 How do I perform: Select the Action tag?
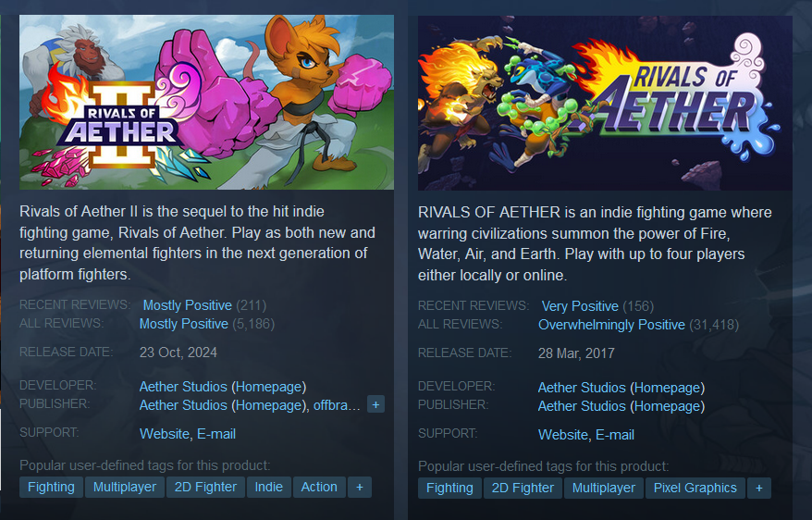coord(319,488)
